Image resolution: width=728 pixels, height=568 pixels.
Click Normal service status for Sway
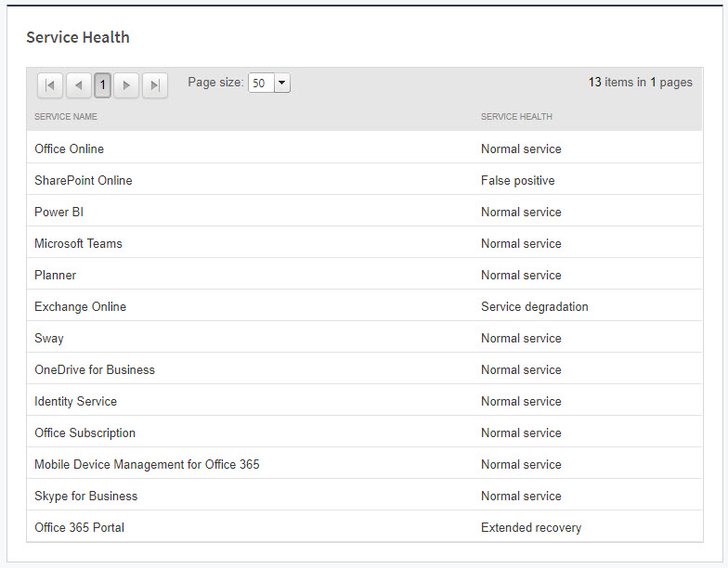coord(521,338)
